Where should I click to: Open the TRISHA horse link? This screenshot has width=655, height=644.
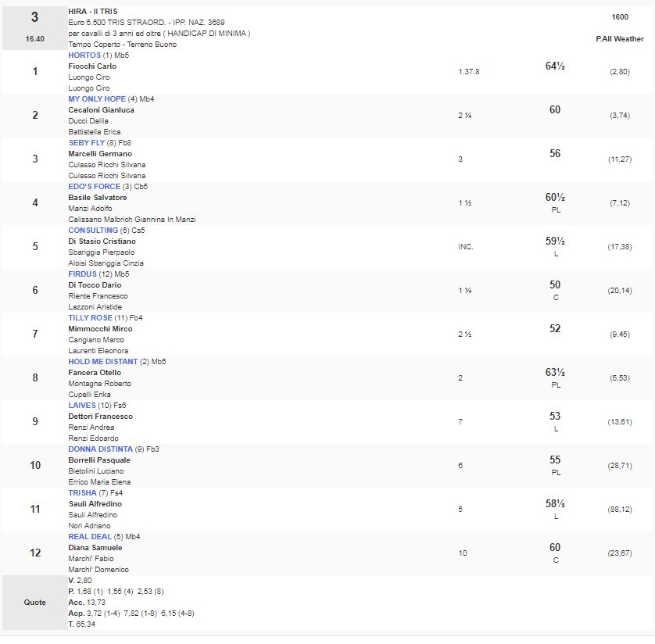[82, 493]
